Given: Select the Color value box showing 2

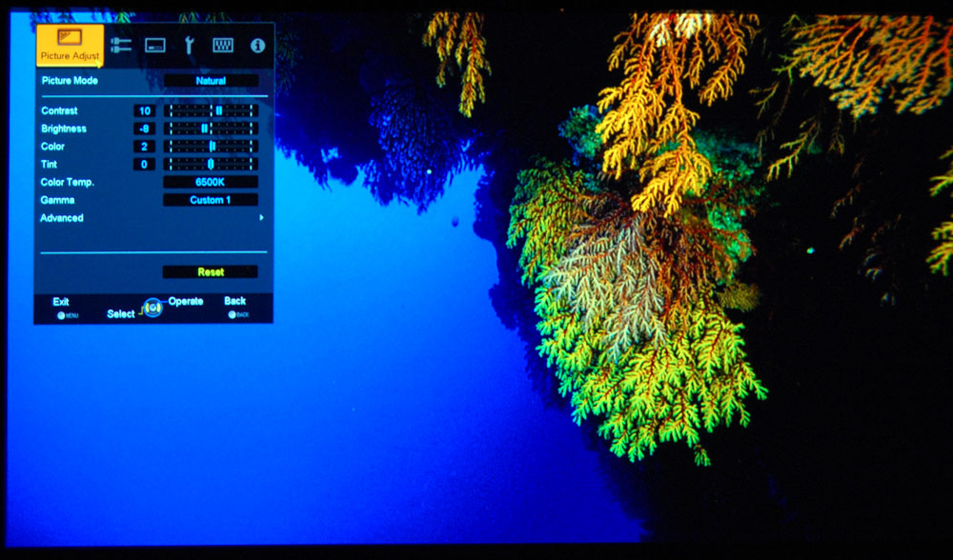Looking at the screenshot, I should 143,147.
